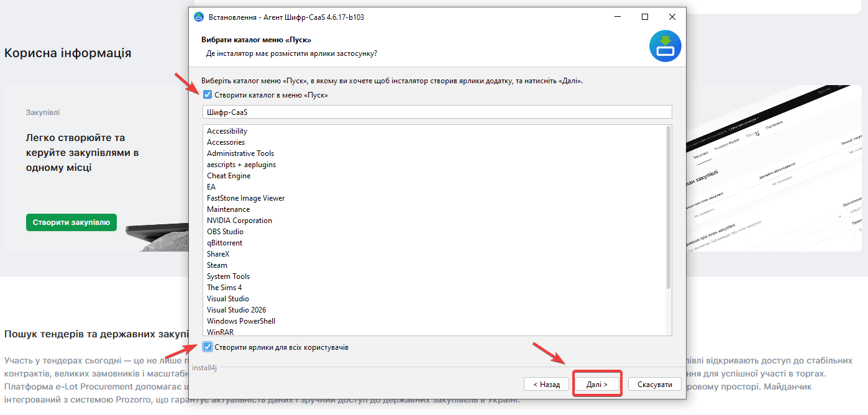
Task: Select 'Accessibility' in the folder list
Action: [227, 131]
